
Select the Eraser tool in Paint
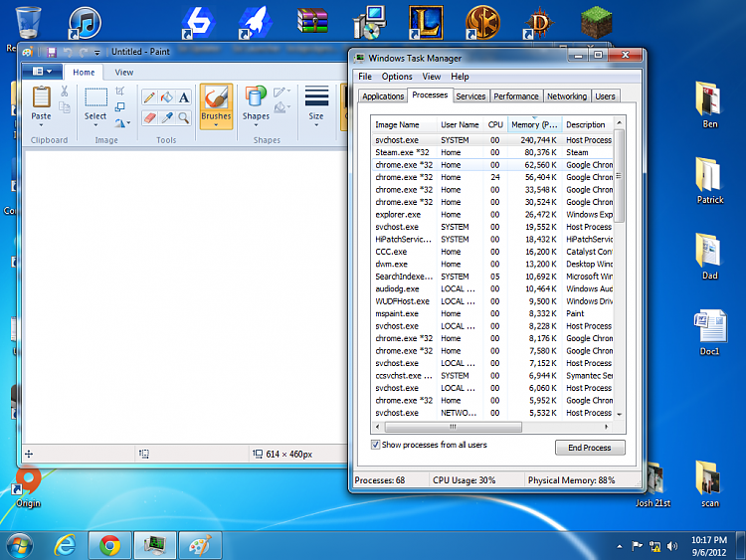(x=149, y=117)
